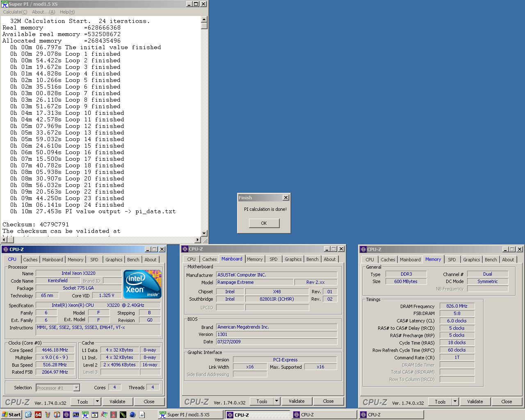Open CPU tab in the Rampage Extreme mainboard window

tap(191, 259)
